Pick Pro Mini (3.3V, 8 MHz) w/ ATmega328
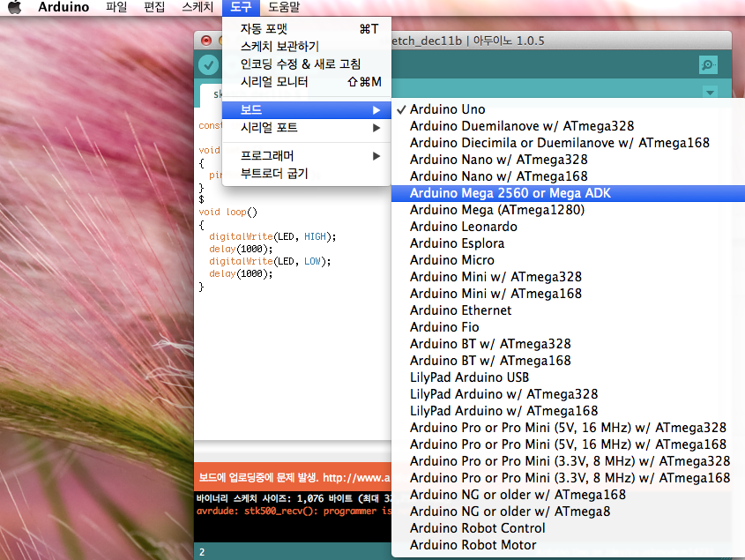Image resolution: width=745 pixels, height=560 pixels. 569,461
